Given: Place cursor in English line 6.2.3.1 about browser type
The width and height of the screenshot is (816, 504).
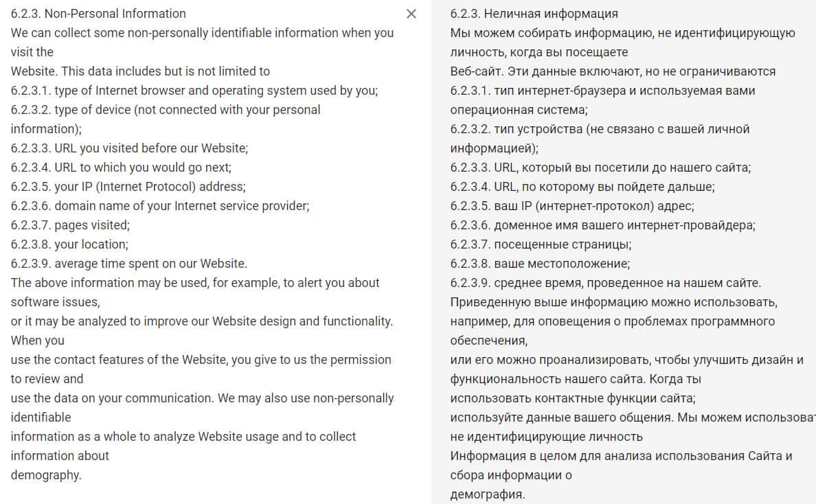Looking at the screenshot, I should [x=194, y=91].
